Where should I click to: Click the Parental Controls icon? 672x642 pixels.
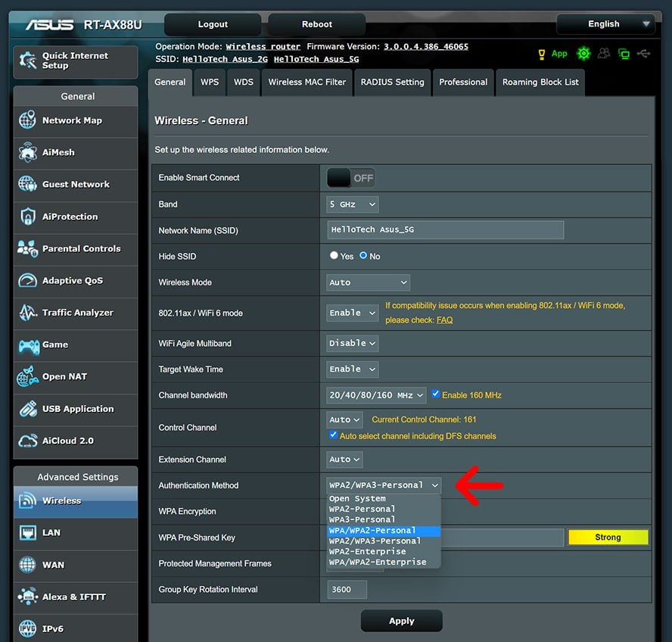[27, 248]
